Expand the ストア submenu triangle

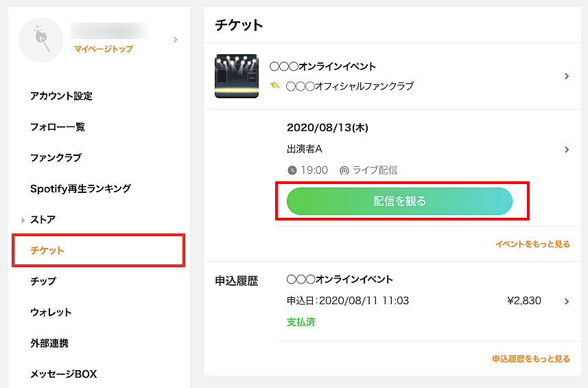click(23, 220)
